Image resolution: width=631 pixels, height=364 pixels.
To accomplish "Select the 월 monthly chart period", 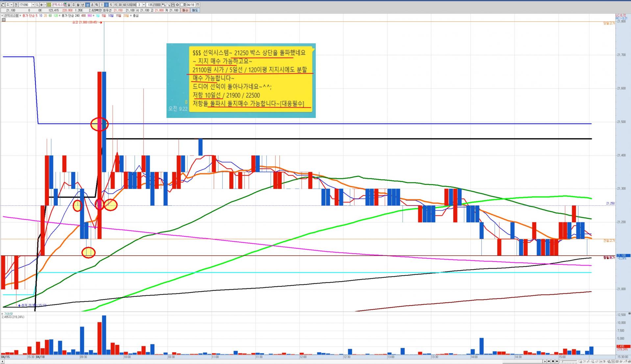I will (x=78, y=5).
